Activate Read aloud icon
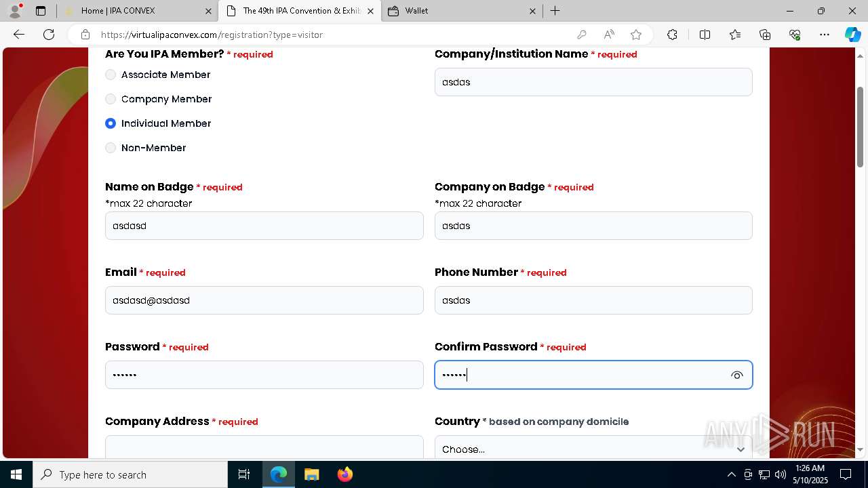 click(x=609, y=35)
